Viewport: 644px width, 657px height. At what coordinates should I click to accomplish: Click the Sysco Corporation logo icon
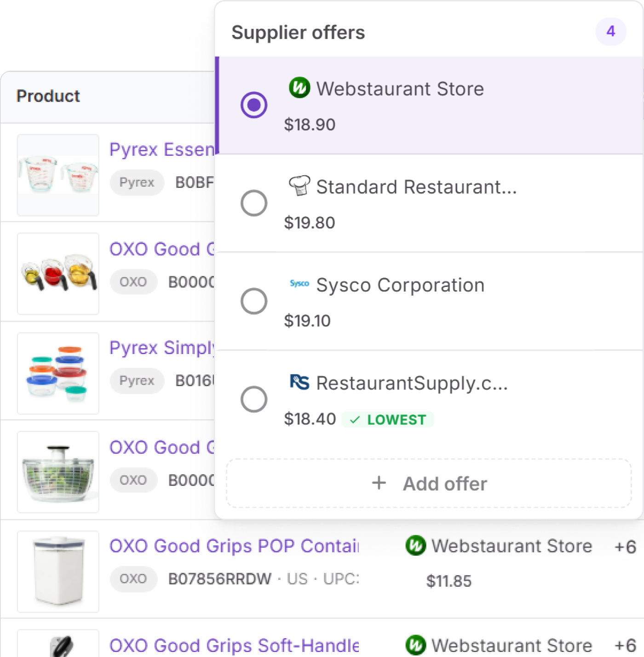[299, 284]
